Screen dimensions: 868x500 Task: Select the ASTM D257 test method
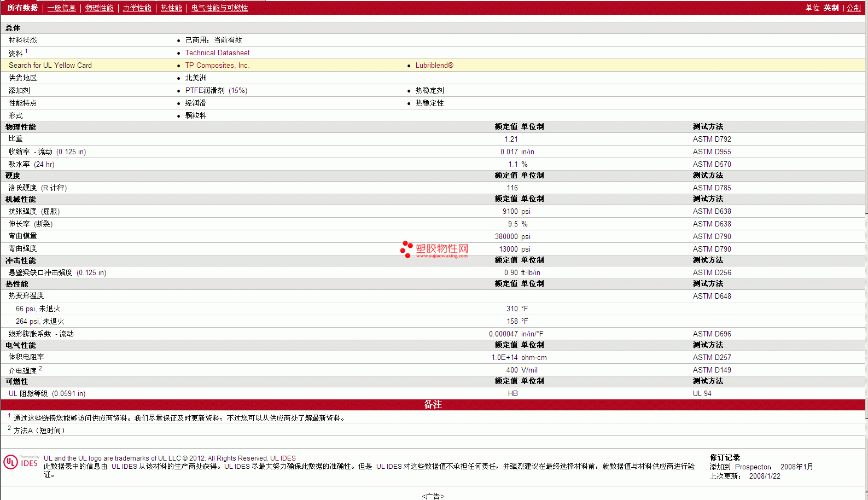(712, 357)
